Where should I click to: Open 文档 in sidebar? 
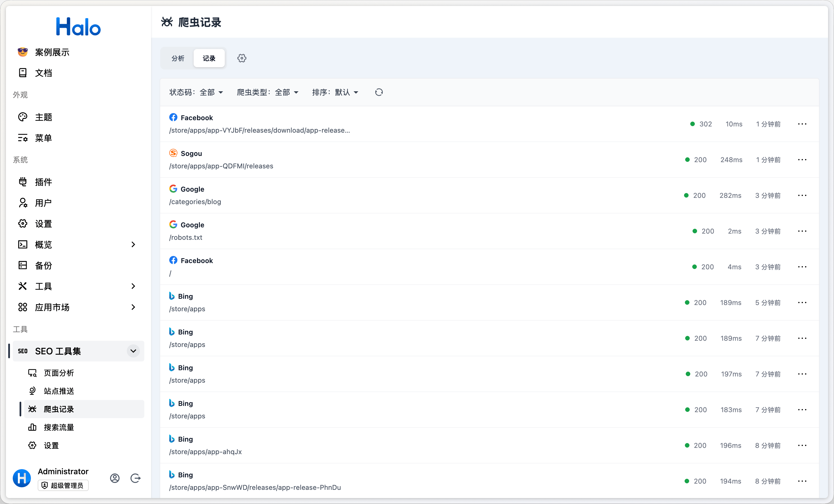pos(79,73)
